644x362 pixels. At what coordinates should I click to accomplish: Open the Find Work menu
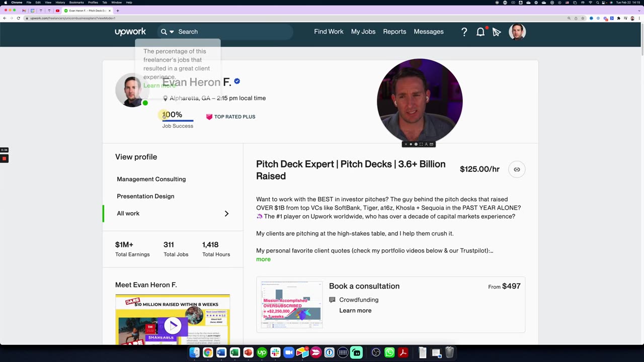(x=329, y=32)
